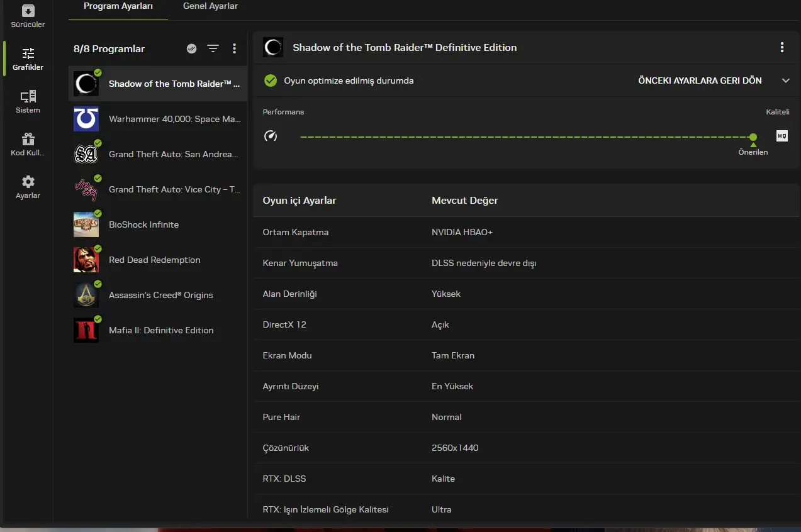Switch to the Program Ayarları tab
The height and width of the screenshot is (532, 801).
[118, 6]
